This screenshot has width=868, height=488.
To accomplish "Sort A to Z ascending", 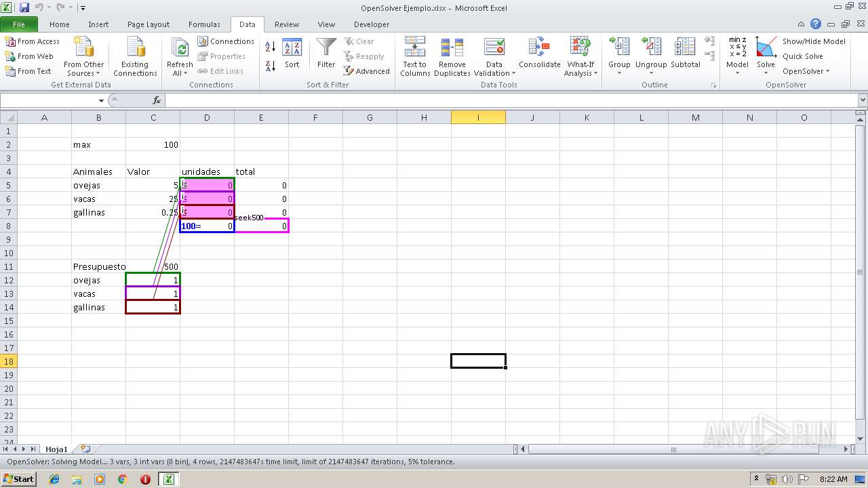I will pyautogui.click(x=270, y=46).
